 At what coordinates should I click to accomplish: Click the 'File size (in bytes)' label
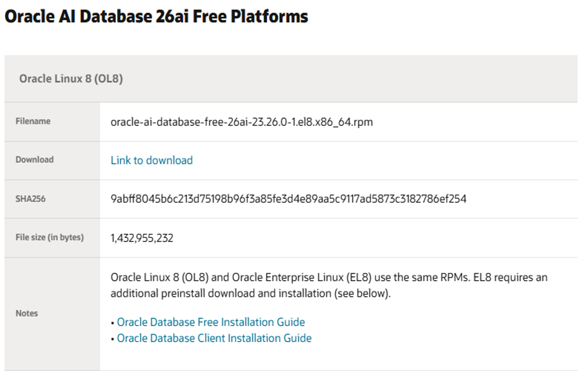point(50,237)
